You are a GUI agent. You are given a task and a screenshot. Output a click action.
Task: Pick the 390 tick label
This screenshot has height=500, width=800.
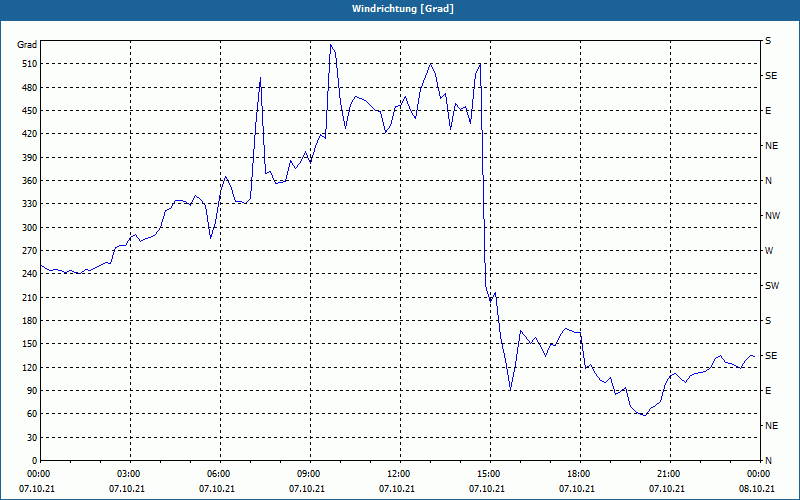tap(30, 158)
